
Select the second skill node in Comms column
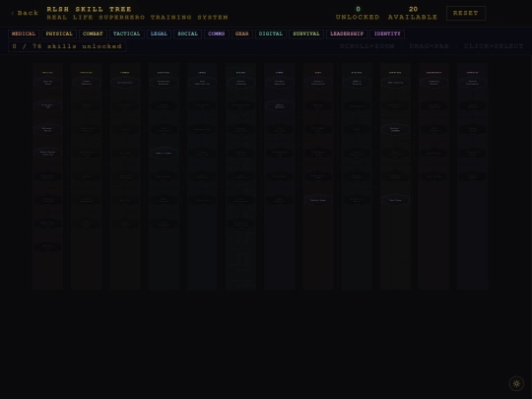click(279, 105)
